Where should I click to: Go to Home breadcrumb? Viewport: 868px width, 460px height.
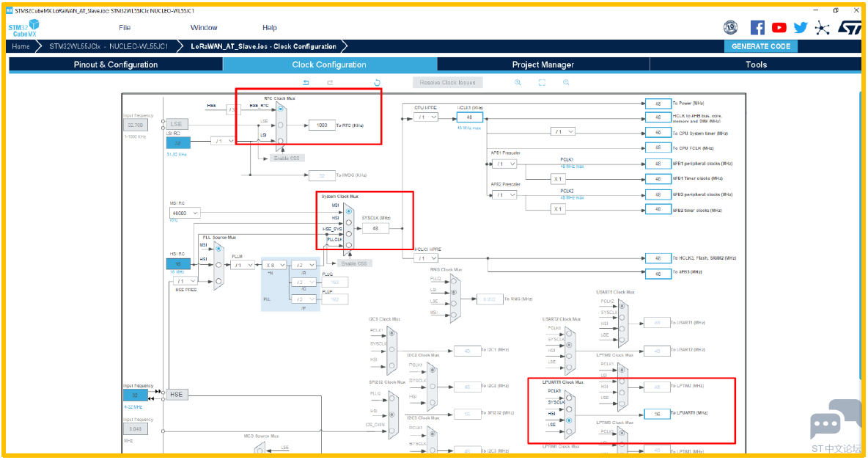pos(21,46)
